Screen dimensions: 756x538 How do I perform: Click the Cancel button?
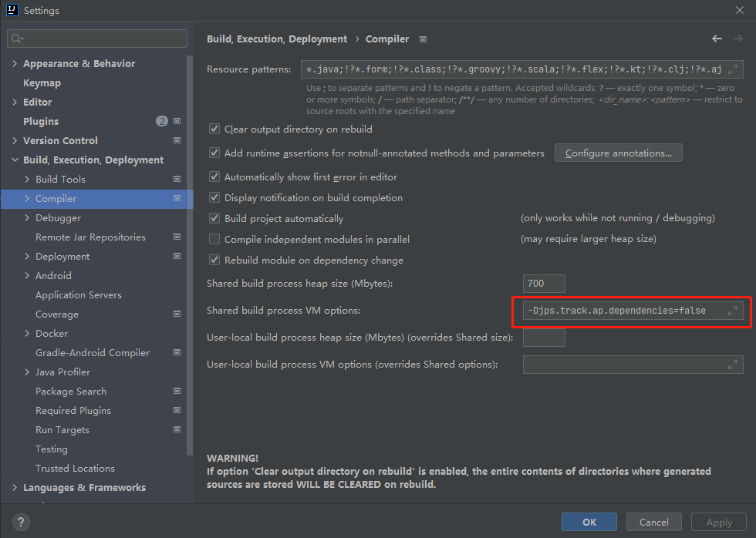coord(654,522)
